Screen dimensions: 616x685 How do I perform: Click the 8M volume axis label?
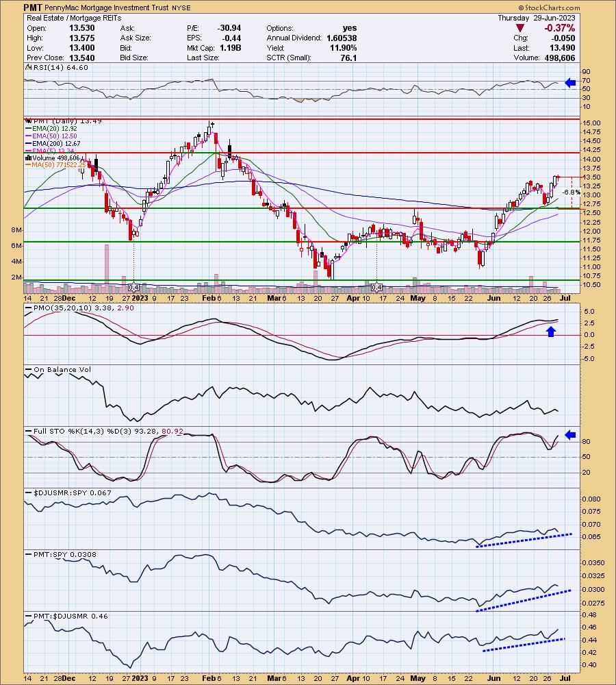[x=16, y=230]
